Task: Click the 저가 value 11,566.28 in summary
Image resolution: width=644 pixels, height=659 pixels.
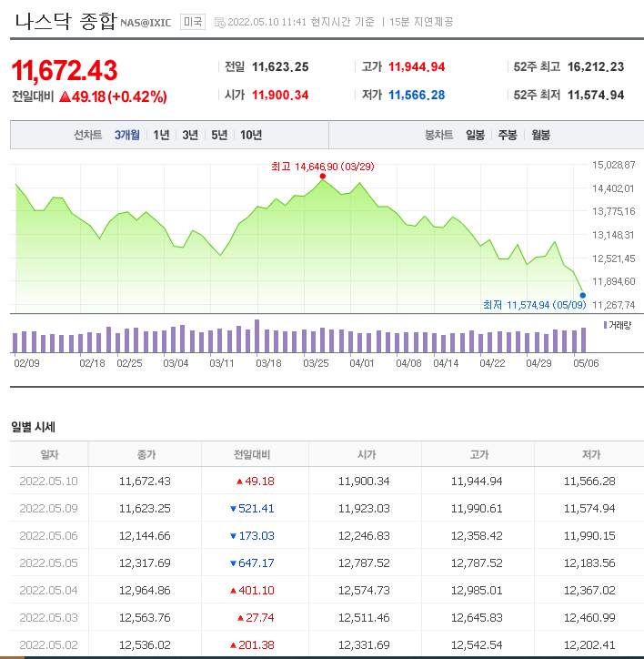Action: [417, 95]
